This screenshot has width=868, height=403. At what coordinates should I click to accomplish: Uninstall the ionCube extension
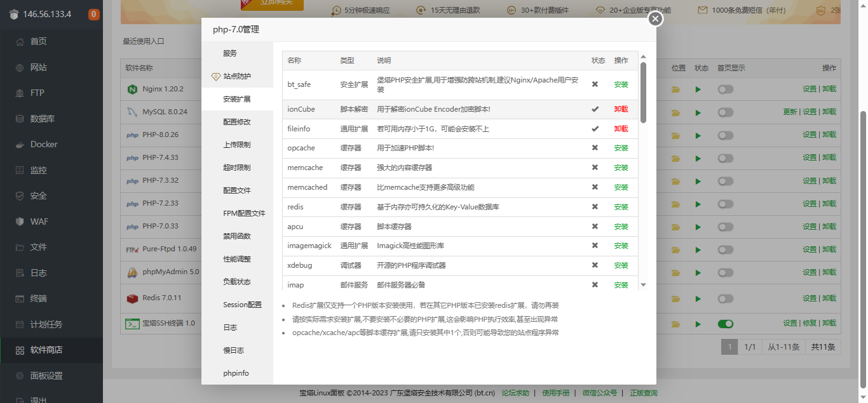tap(621, 109)
